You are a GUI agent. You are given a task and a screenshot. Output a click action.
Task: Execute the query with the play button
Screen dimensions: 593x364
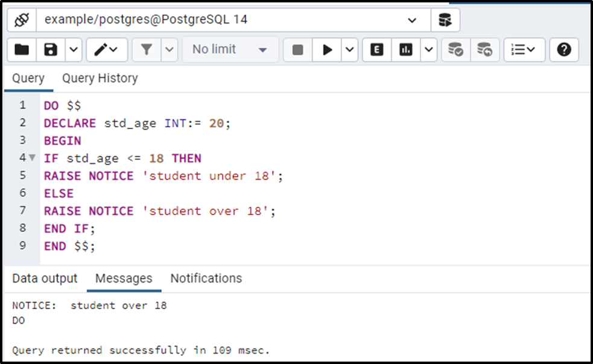click(x=326, y=49)
